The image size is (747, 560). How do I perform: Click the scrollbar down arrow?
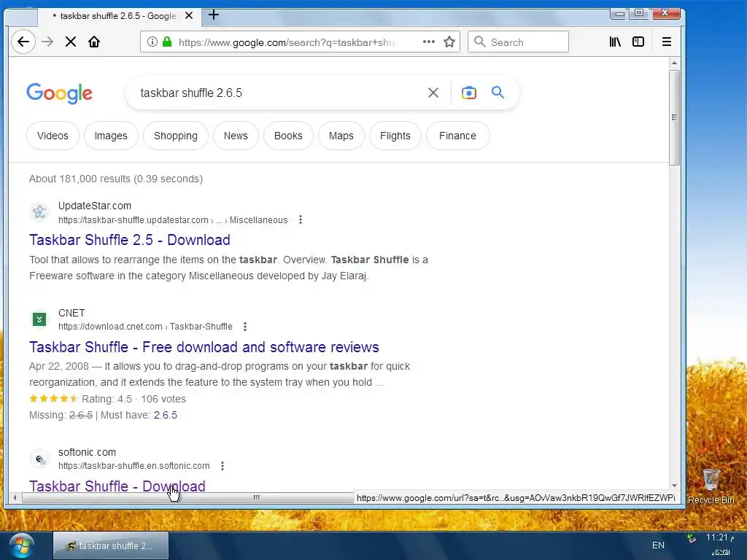(x=673, y=485)
